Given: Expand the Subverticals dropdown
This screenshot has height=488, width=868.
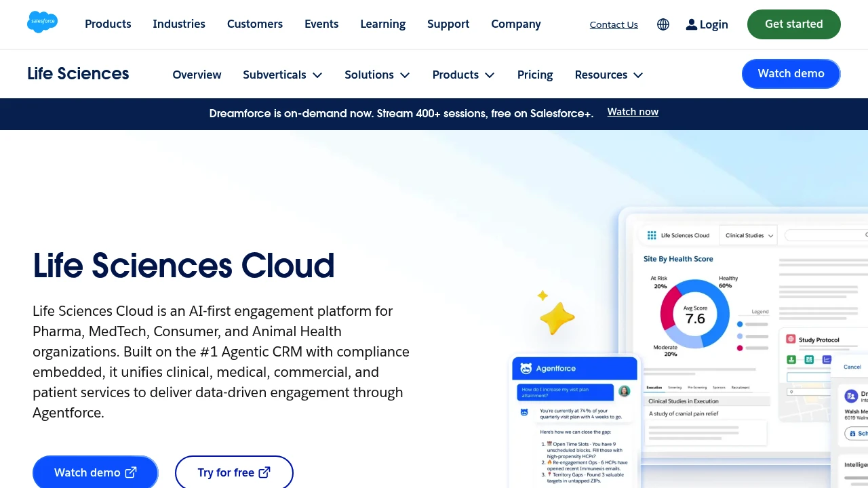Looking at the screenshot, I should [x=282, y=75].
